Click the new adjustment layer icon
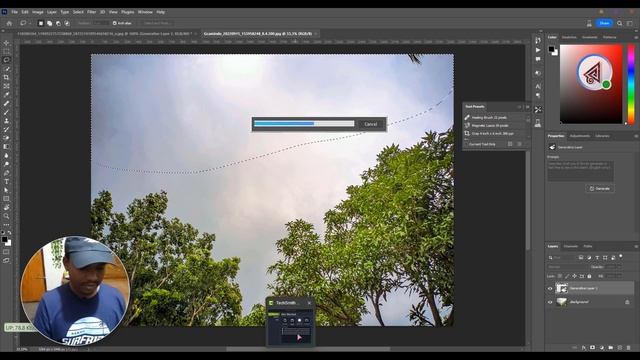 [602, 347]
